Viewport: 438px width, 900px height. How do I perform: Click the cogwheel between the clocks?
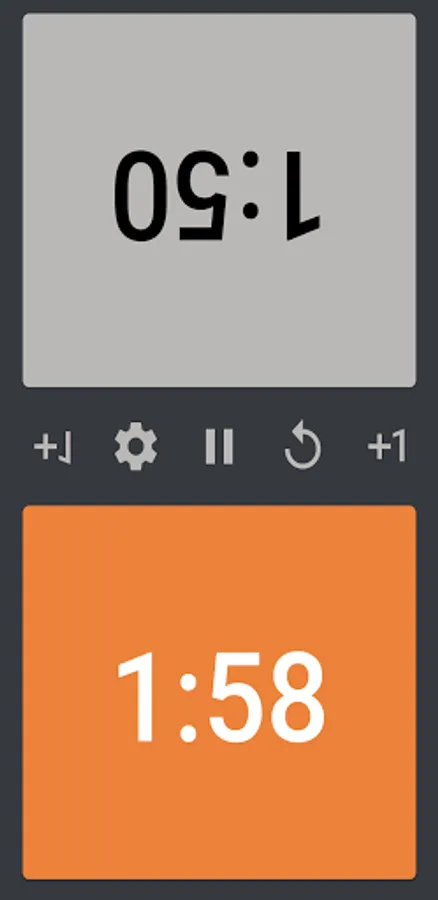coord(135,447)
